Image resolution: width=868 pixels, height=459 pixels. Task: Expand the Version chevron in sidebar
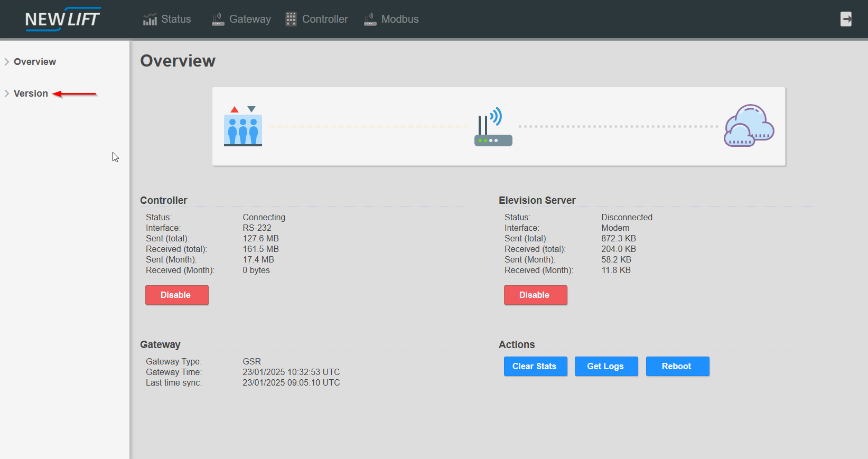click(7, 93)
